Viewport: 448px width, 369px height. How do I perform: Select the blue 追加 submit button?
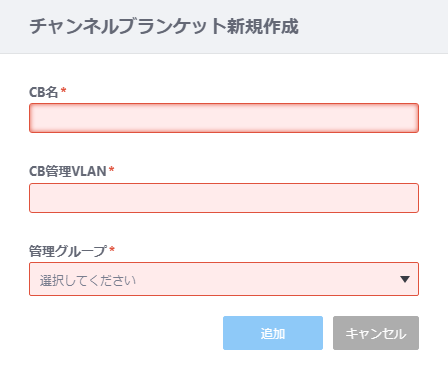pyautogui.click(x=273, y=333)
